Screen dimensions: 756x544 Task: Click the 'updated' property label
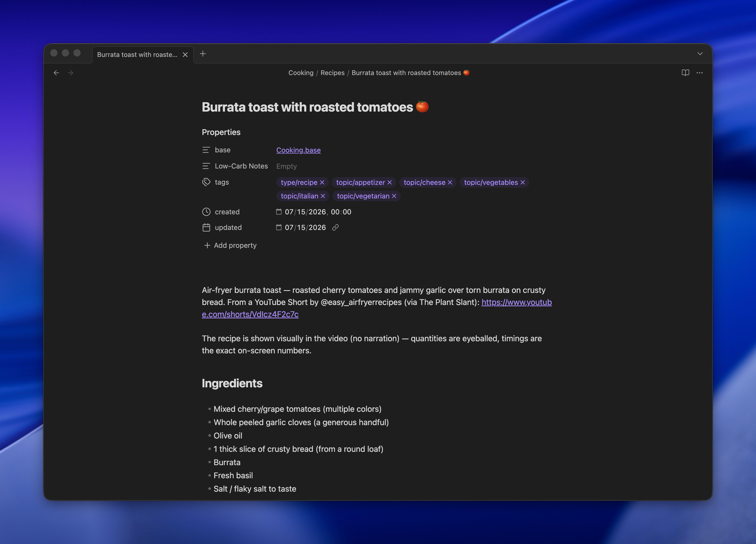click(228, 227)
